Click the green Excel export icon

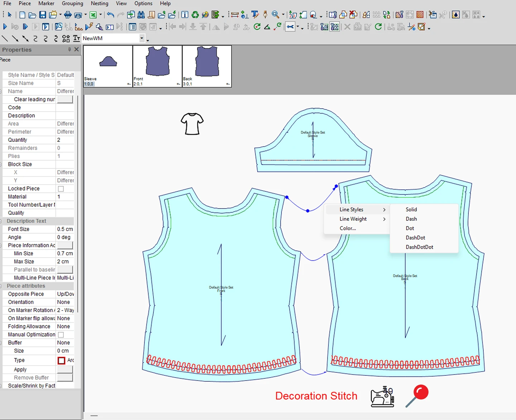(93, 15)
